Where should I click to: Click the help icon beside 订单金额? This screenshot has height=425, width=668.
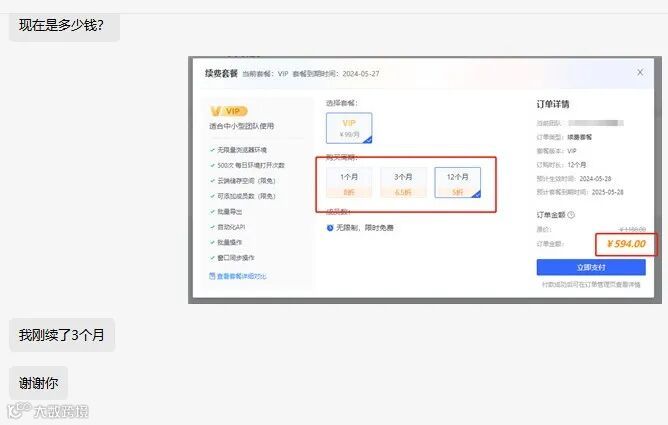pyautogui.click(x=571, y=215)
